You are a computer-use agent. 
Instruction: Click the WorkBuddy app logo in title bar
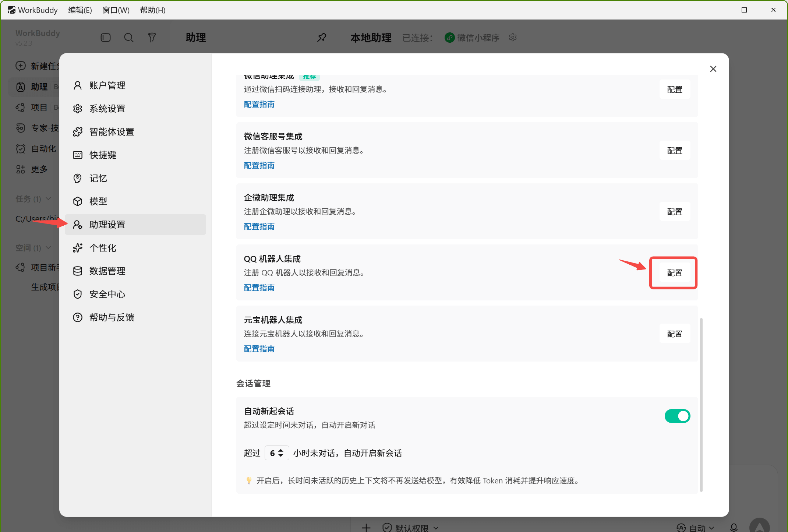(12, 10)
